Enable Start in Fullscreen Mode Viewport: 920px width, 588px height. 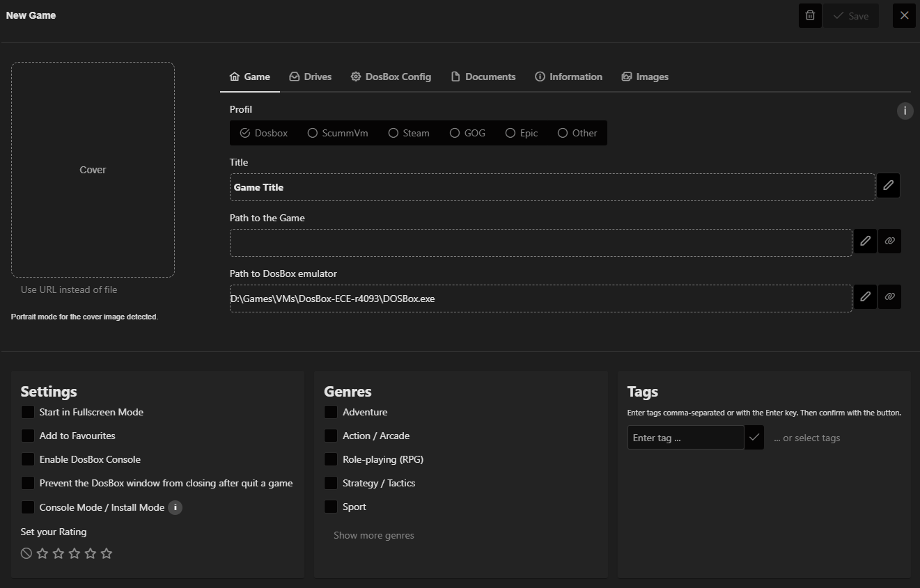pyautogui.click(x=28, y=412)
